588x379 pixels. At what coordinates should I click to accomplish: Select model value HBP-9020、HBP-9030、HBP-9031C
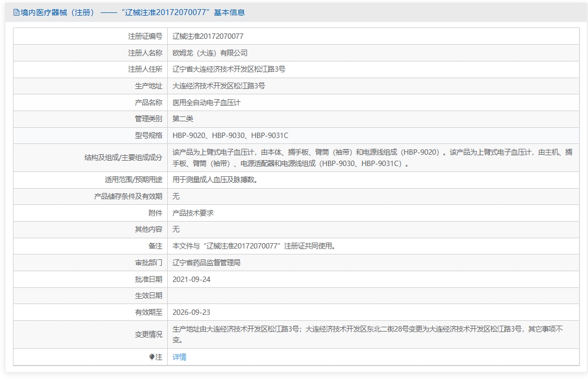point(231,135)
